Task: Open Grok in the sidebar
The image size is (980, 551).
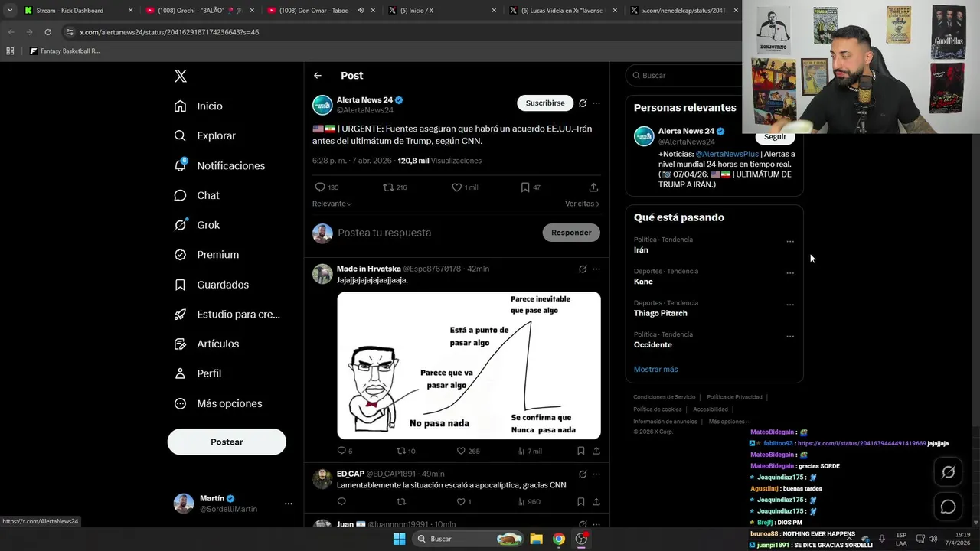Action: pos(197,225)
